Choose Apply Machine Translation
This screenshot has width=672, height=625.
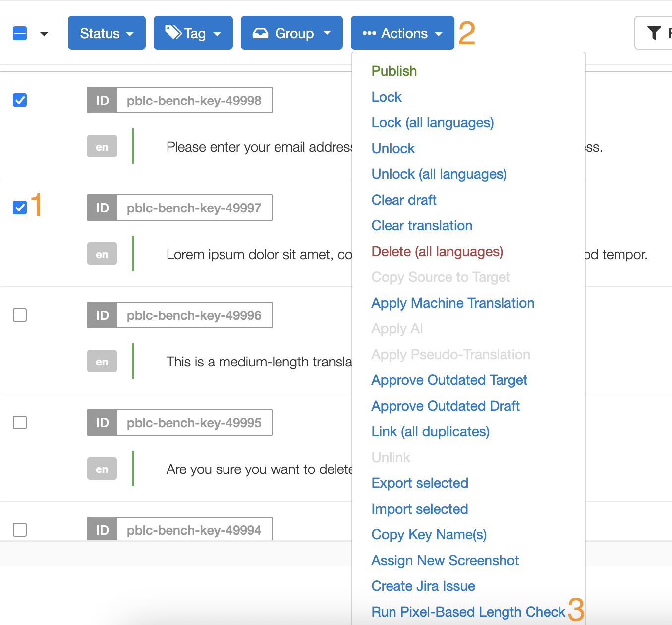[x=453, y=303]
